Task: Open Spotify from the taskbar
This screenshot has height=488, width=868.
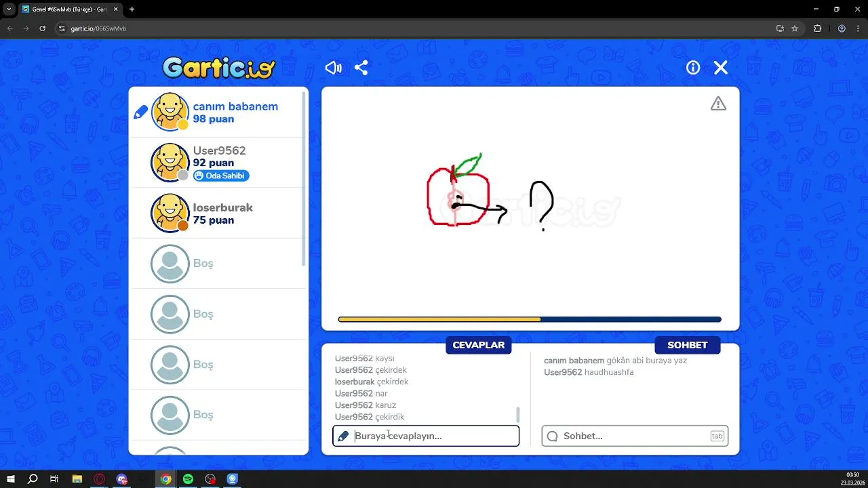Action: click(188, 479)
